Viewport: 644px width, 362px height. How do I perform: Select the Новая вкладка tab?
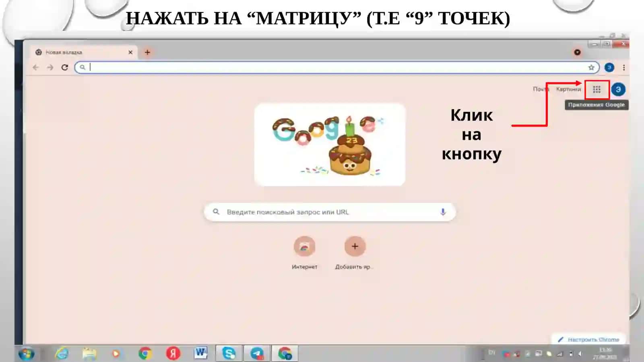tap(84, 52)
